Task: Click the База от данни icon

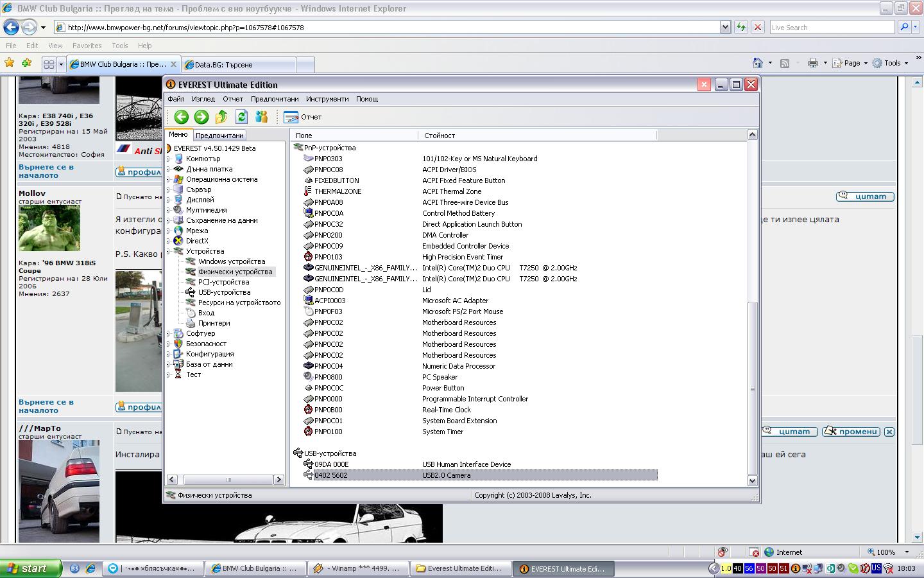Action: tap(178, 364)
